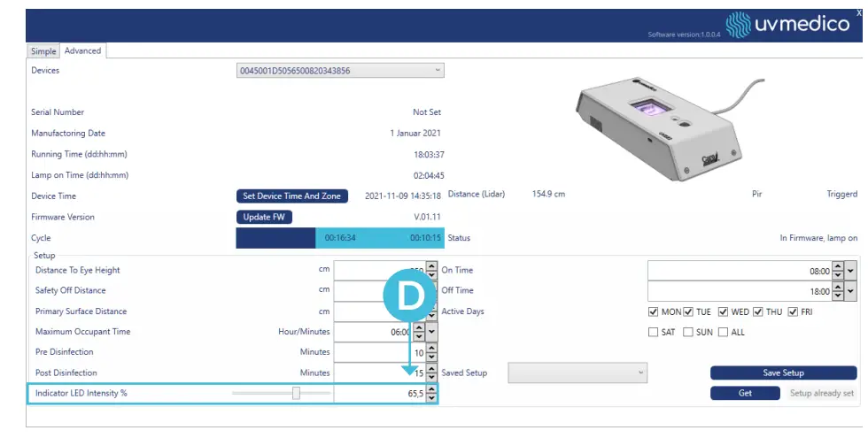Image resolution: width=868 pixels, height=438 pixels.
Task: Click lamp on time value '02:04:45'
Action: tap(429, 175)
